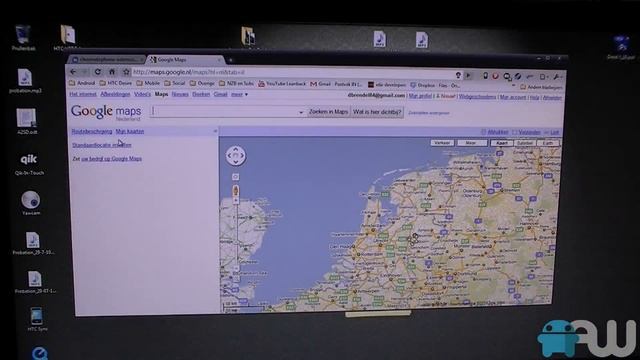Open the Android bookmarks folder

(82, 83)
